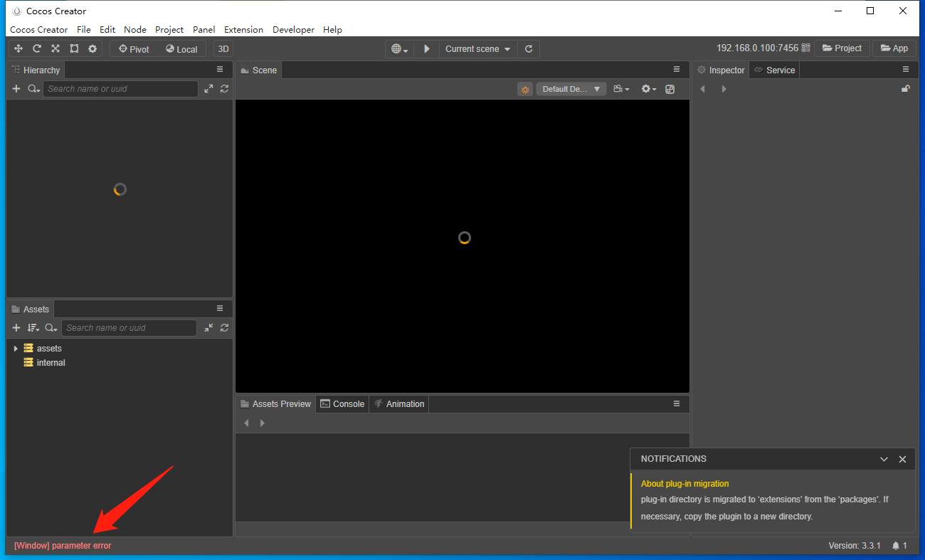
Task: Toggle Local/Global coordinate mode
Action: click(x=181, y=49)
